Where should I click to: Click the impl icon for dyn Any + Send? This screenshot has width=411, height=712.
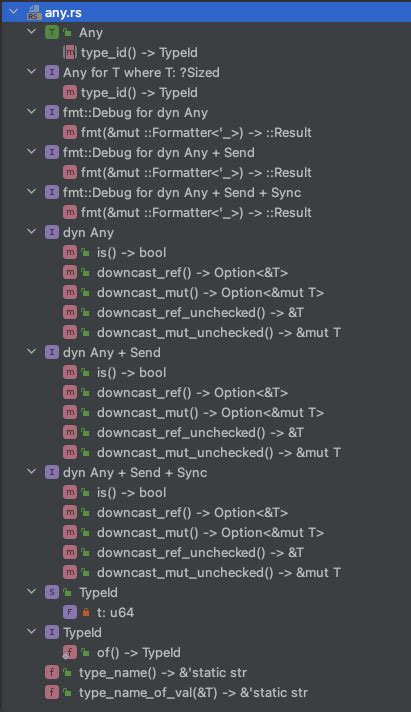pyautogui.click(x=52, y=352)
